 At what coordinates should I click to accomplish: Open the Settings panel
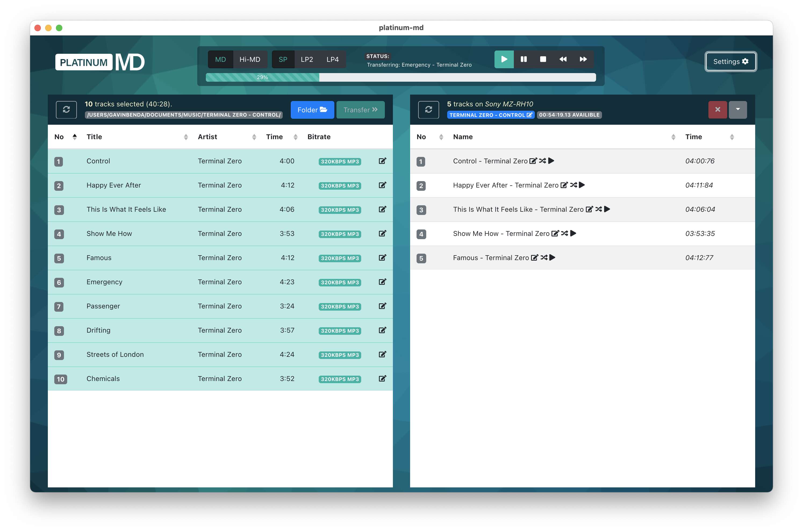[730, 62]
